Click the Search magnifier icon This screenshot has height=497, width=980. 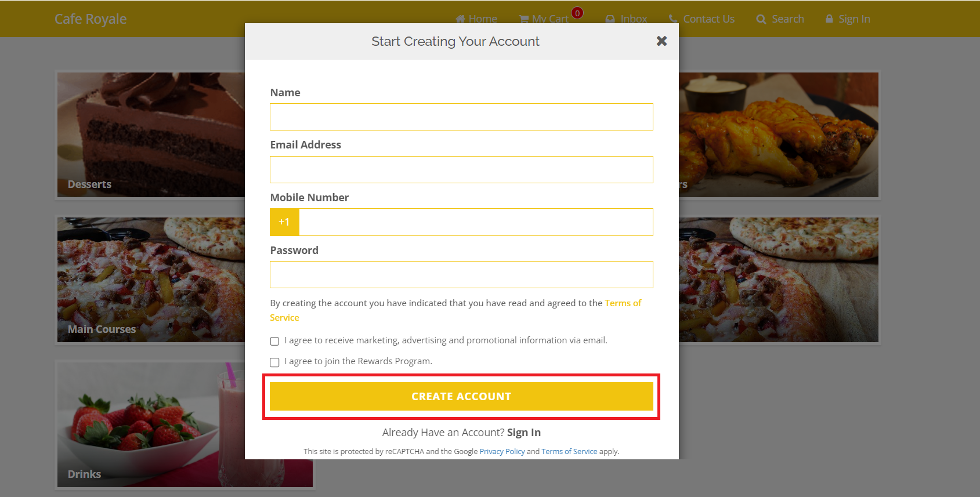(x=761, y=19)
